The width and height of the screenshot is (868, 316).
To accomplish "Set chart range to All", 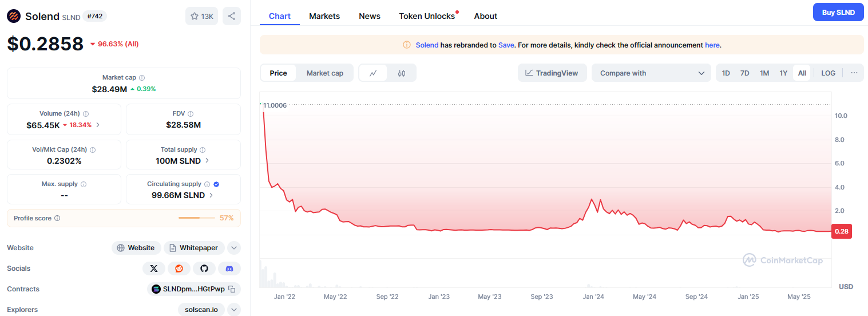I will click(x=802, y=73).
